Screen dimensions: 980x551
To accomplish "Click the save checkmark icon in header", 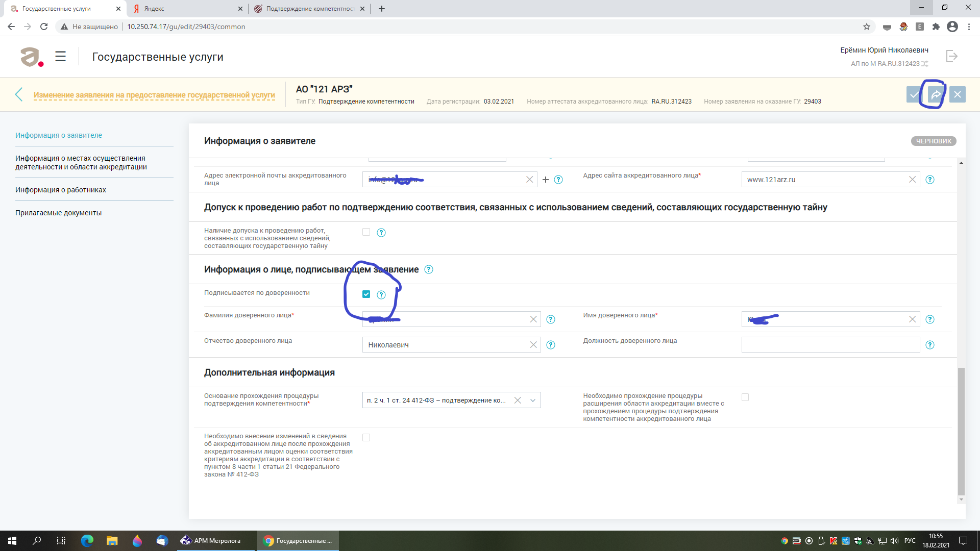I will [914, 94].
